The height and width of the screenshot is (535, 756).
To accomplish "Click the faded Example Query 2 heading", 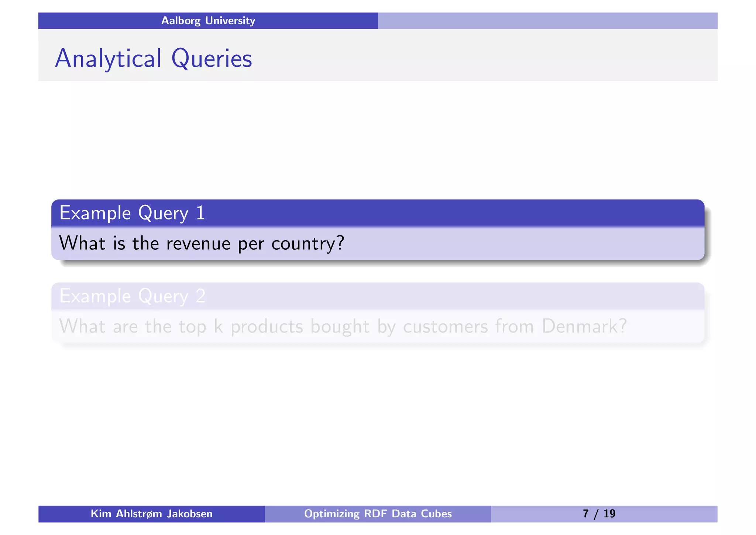I will (132, 296).
